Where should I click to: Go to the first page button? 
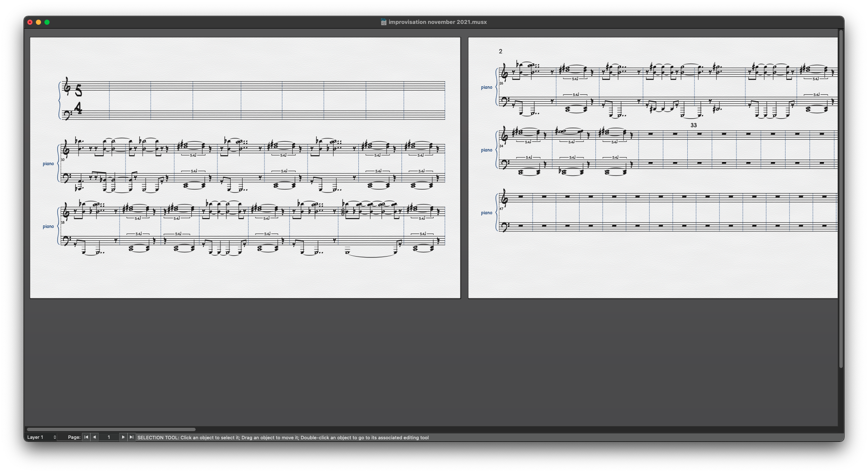point(86,437)
